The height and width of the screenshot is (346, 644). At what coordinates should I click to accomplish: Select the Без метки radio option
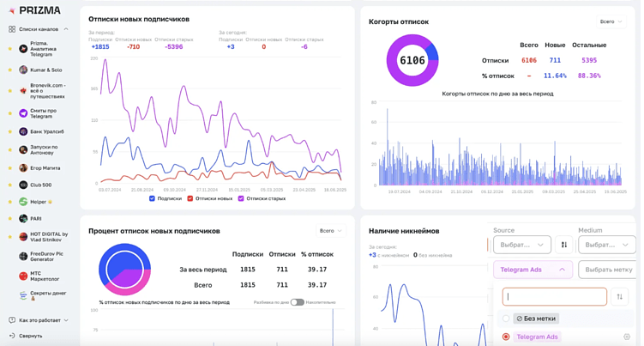[x=506, y=319]
